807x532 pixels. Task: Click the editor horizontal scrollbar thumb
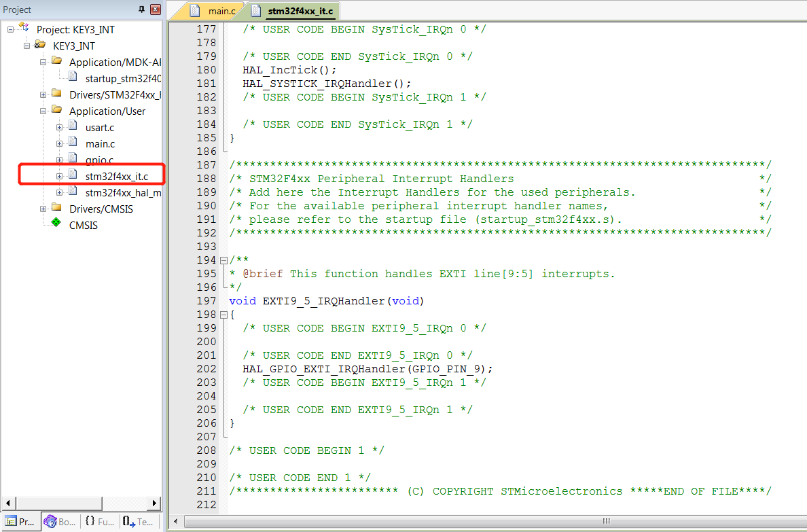[x=607, y=522]
